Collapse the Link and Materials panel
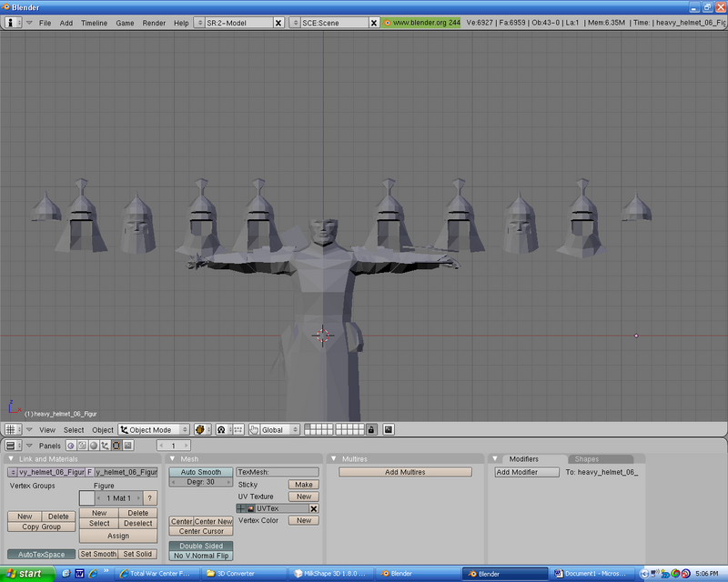Image resolution: width=728 pixels, height=582 pixels. click(11, 459)
